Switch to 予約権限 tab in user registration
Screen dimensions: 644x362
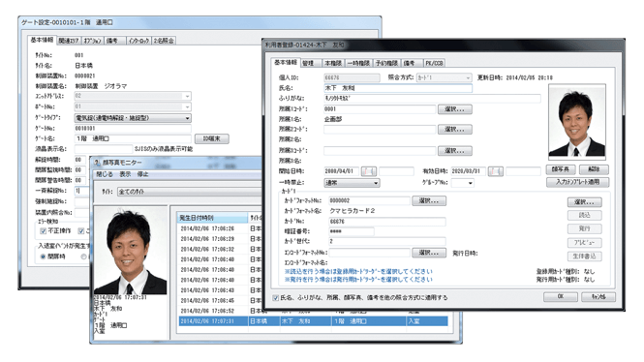point(386,63)
